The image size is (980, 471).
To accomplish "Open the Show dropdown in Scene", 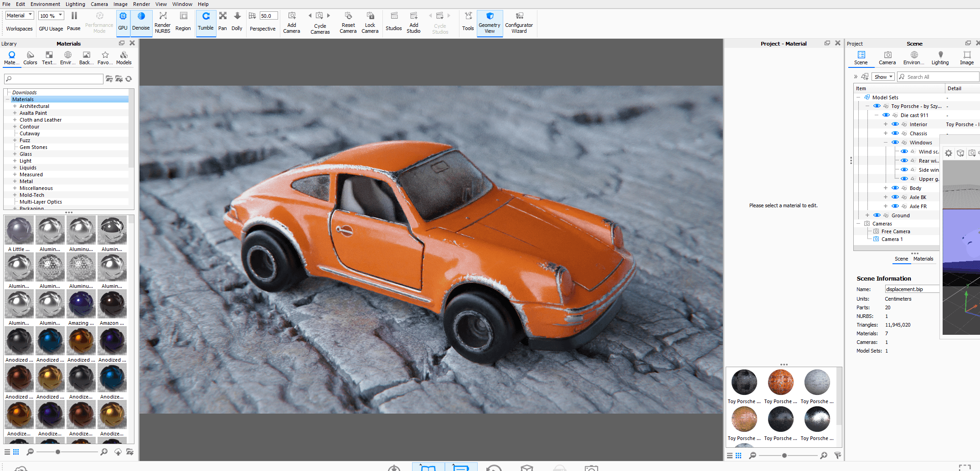I will click(883, 77).
